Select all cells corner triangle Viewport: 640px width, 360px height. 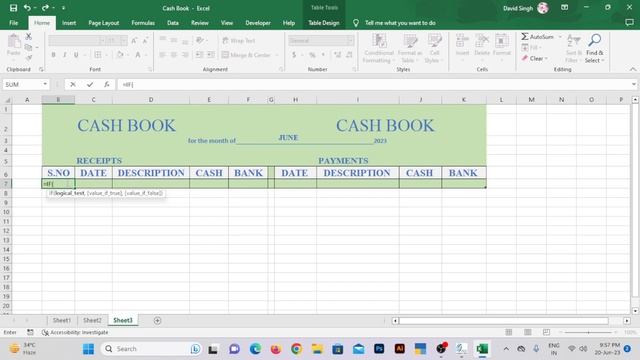7,100
